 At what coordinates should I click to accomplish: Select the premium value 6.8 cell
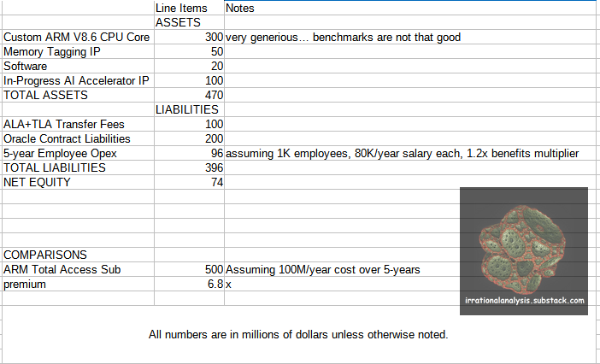(189, 284)
